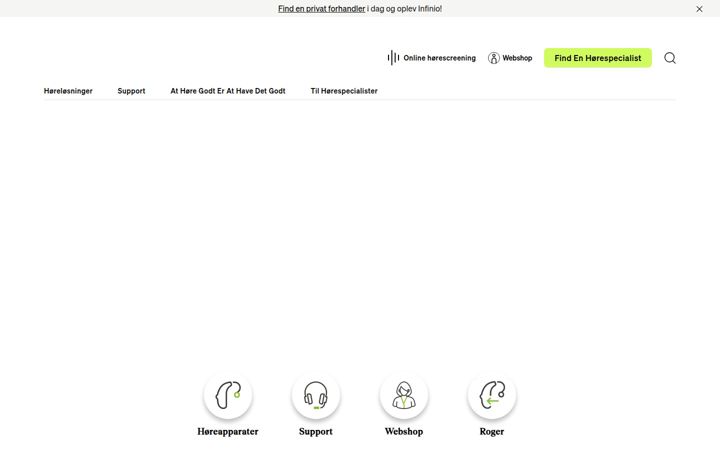Screen dimensions: 720x450
Task: Follow the Find en privat forhandler link
Action: point(321,9)
